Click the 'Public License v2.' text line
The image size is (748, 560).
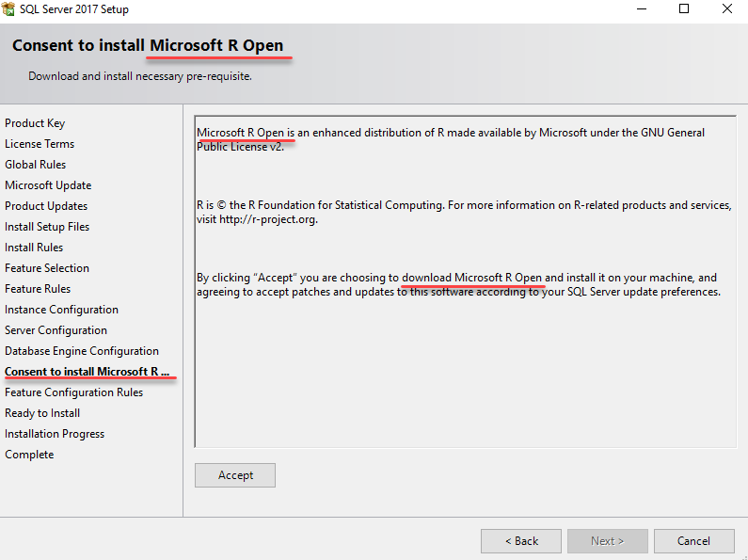point(241,147)
